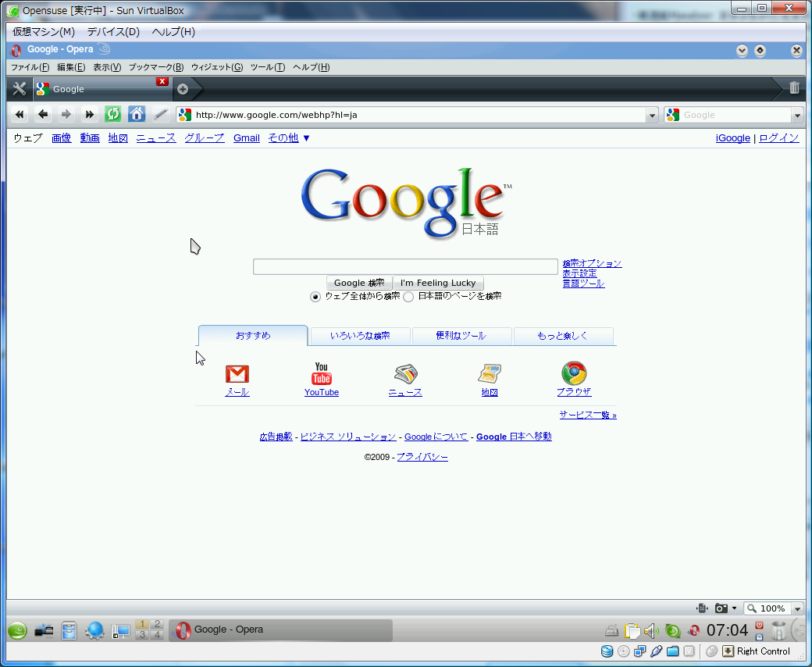Click the show desktop monitor icon
This screenshot has width=812, height=667.
point(121,631)
